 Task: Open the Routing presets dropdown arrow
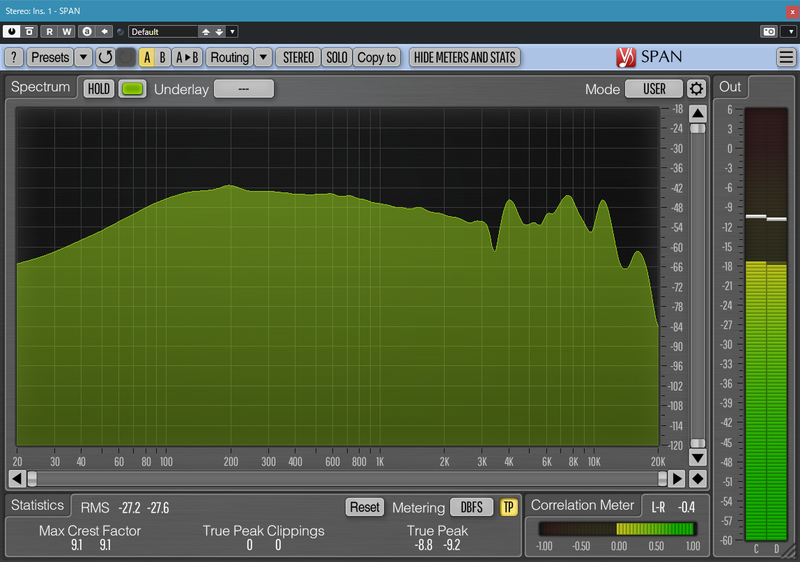263,57
